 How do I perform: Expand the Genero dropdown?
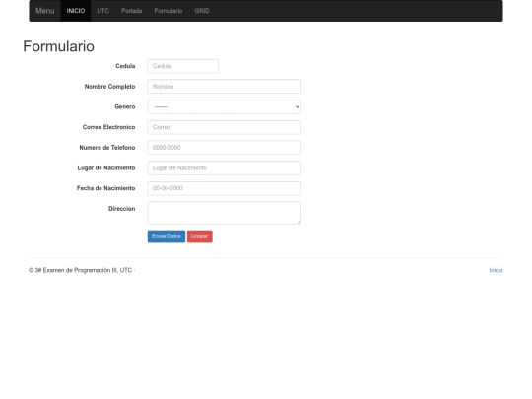(225, 106)
